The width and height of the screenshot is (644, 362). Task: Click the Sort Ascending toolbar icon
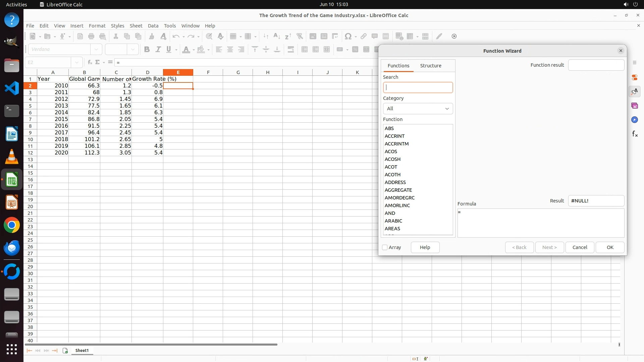tap(277, 36)
